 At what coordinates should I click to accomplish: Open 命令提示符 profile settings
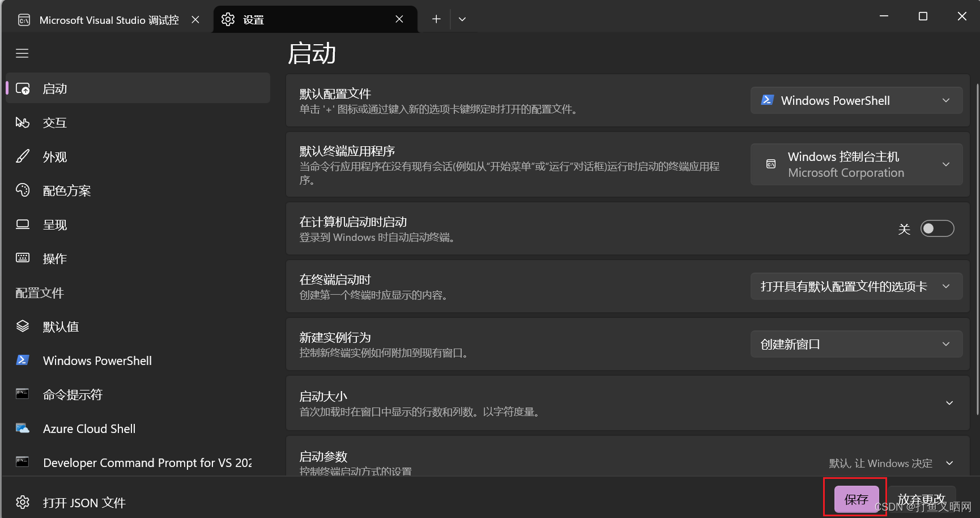click(x=138, y=394)
